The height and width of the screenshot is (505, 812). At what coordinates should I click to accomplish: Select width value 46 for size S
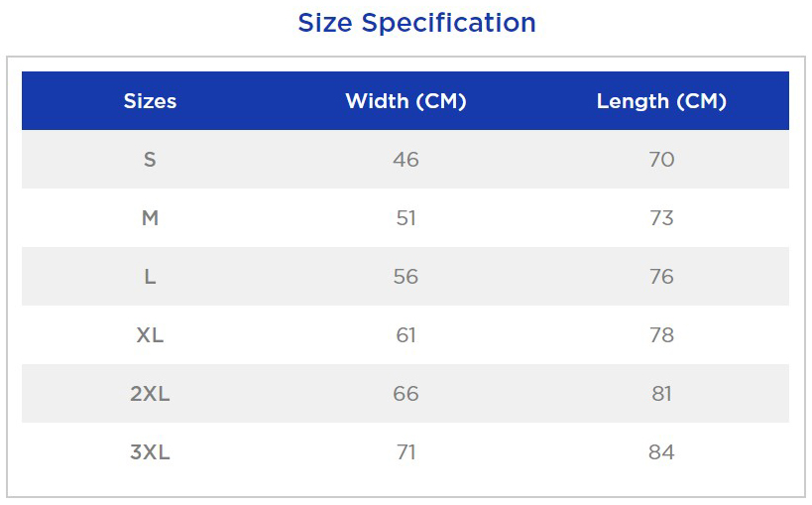click(406, 159)
